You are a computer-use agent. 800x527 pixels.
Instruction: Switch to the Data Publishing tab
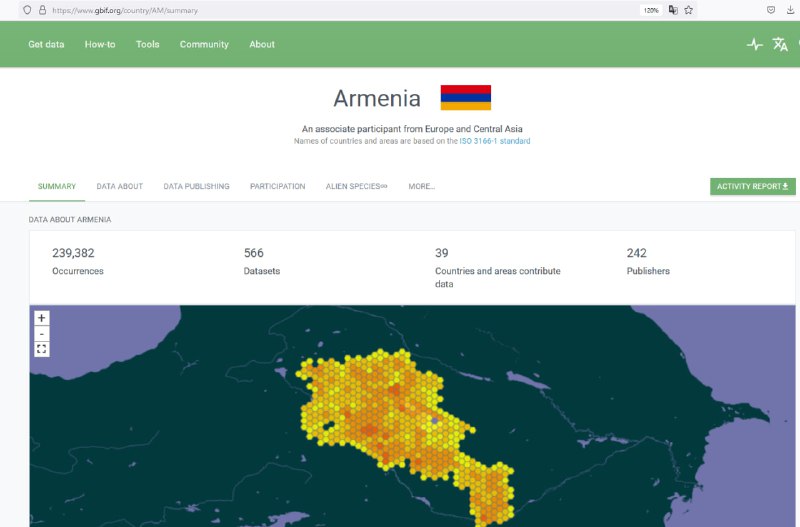196,186
